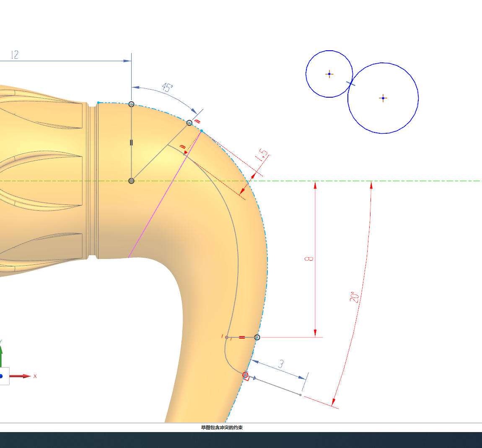
Task: Click the tangent mark between the two circles
Action: coord(351,83)
